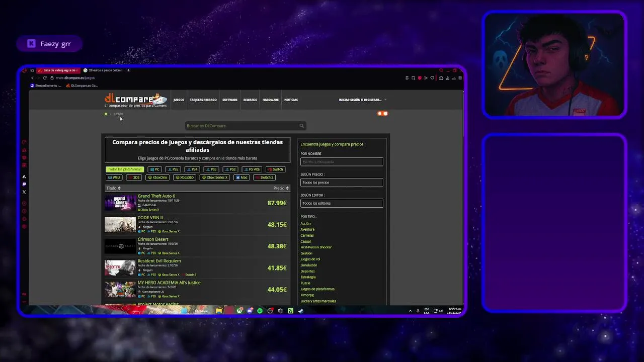Filter games by PS4 platform
Screen dimensions: 644x362
click(x=192, y=169)
